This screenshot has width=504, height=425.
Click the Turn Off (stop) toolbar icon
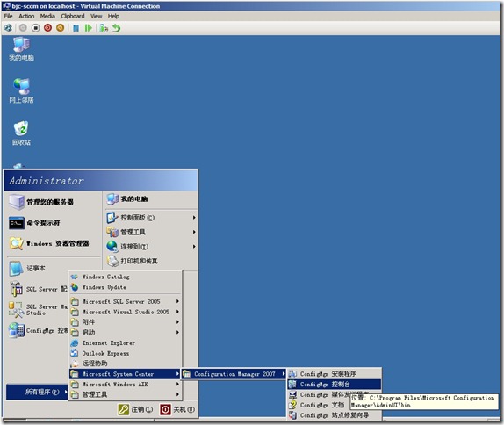tap(35, 28)
